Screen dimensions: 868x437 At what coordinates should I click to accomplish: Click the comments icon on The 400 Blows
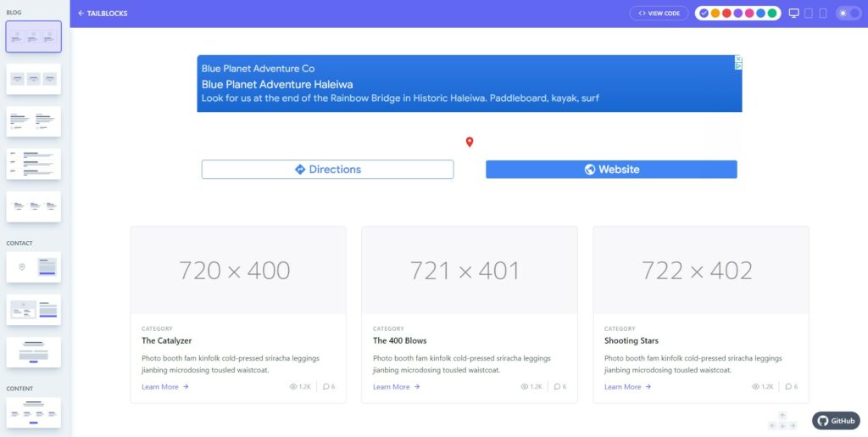pos(558,387)
